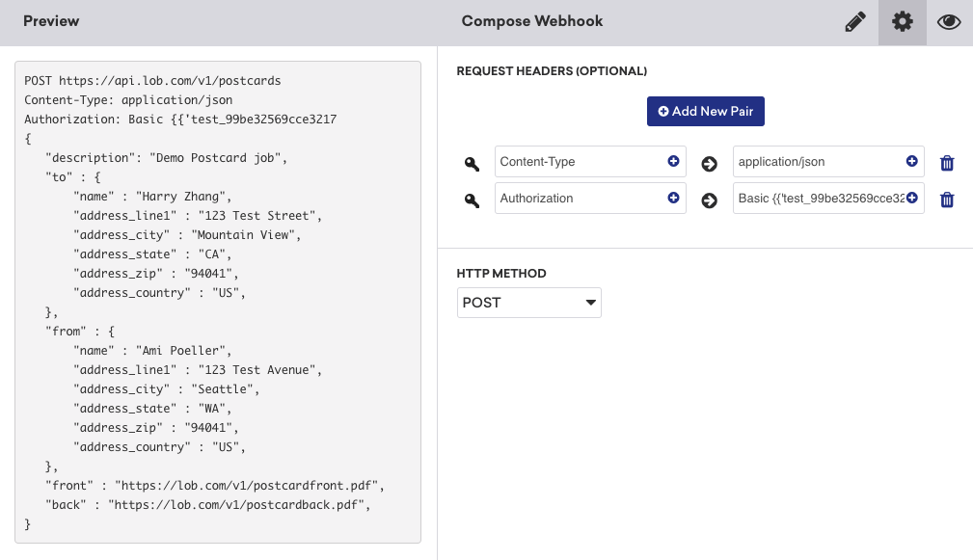The image size is (973, 560).
Task: Select the pencil edit icon
Action: coord(854,21)
